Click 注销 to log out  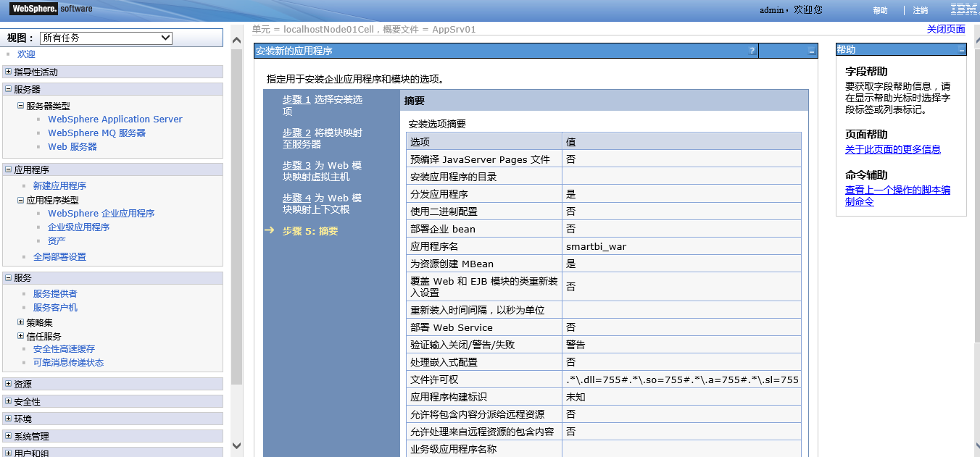[920, 11]
